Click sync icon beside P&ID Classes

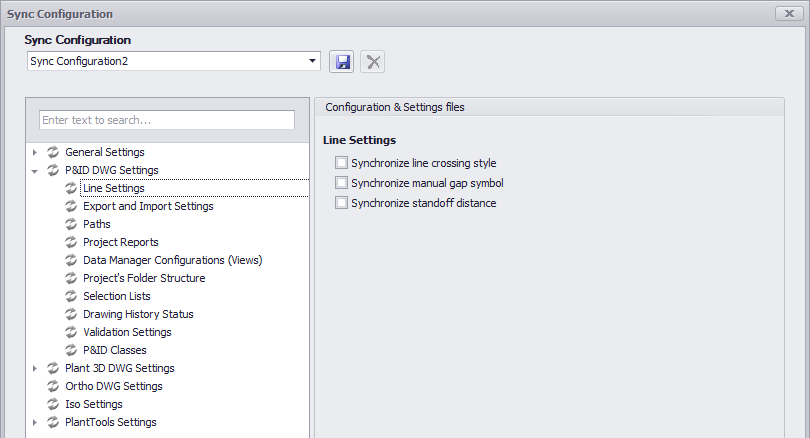coord(71,350)
